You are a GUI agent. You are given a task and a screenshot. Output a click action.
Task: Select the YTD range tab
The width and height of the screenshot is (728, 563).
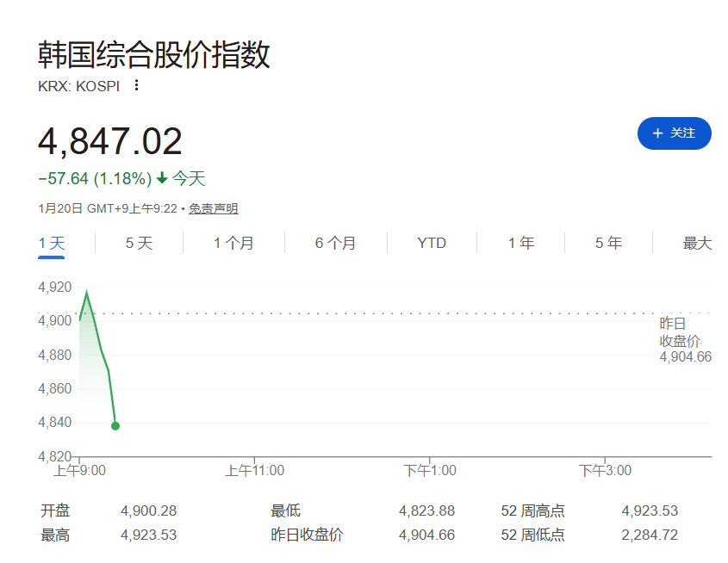[432, 244]
